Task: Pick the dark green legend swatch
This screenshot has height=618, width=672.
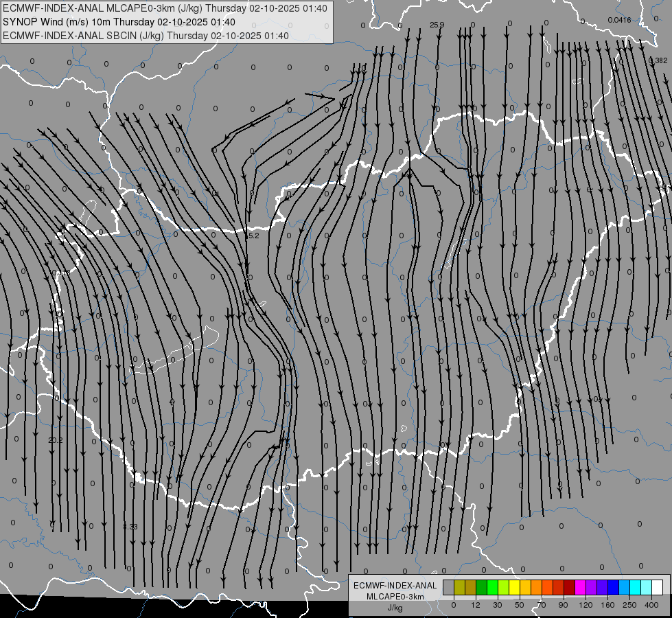Action: pyautogui.click(x=482, y=587)
